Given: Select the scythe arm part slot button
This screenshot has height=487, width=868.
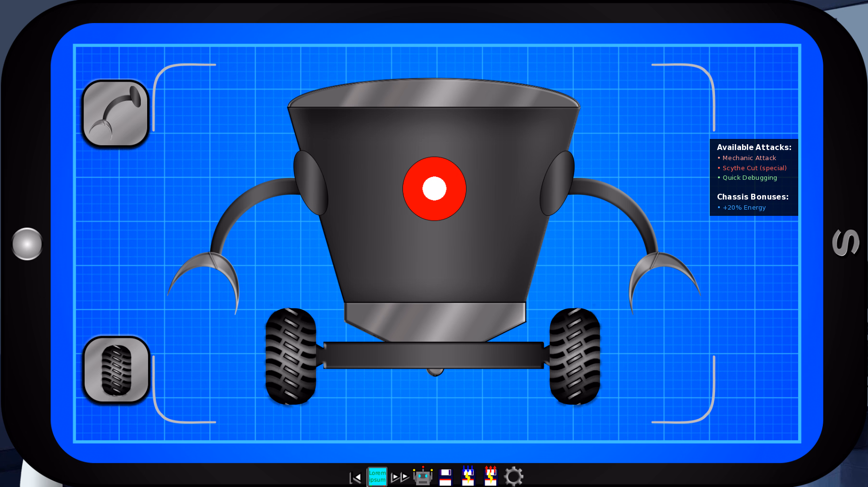Looking at the screenshot, I should point(115,113).
